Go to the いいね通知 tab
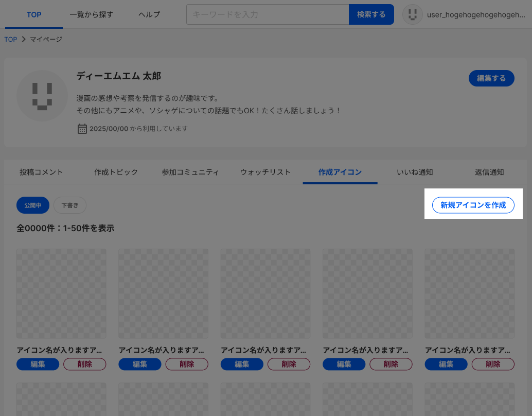The height and width of the screenshot is (416, 532). point(415,172)
